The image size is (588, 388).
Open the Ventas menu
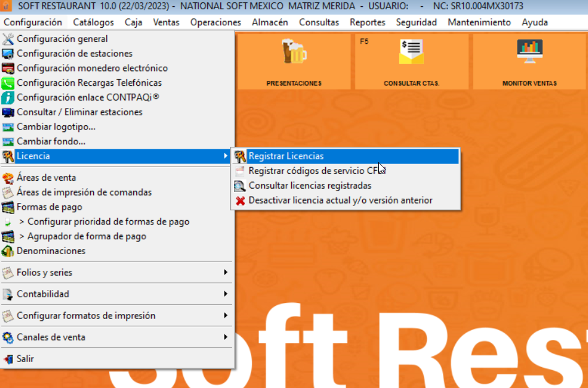(166, 22)
